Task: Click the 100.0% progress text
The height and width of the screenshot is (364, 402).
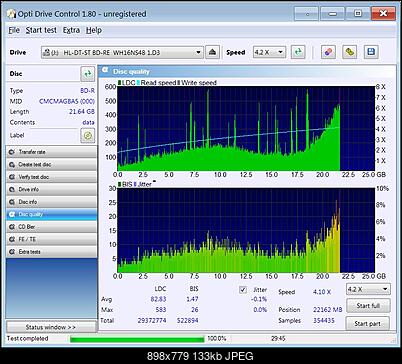Action: click(217, 339)
